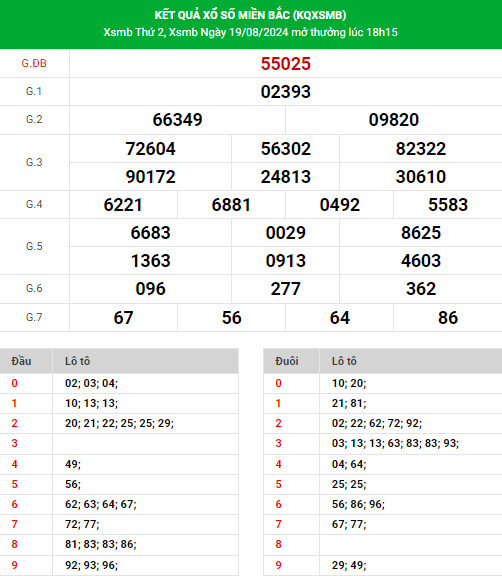Click the tail 3 loto list
This screenshot has height=576, width=502.
(x=396, y=443)
